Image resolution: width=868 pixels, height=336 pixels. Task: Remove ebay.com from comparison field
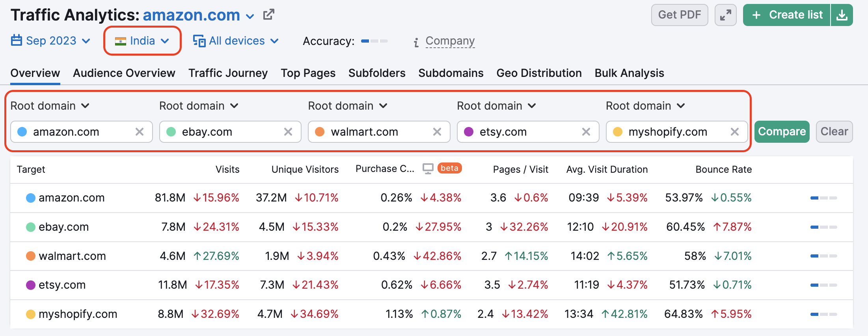(x=288, y=132)
